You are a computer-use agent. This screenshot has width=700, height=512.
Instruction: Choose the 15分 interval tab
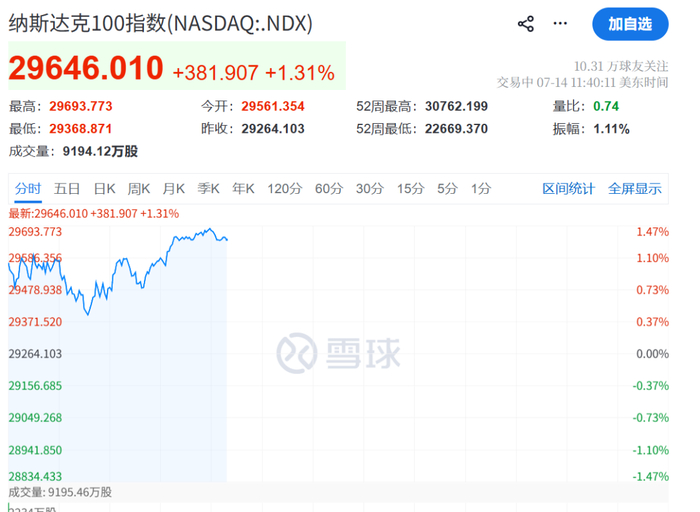[x=411, y=189]
